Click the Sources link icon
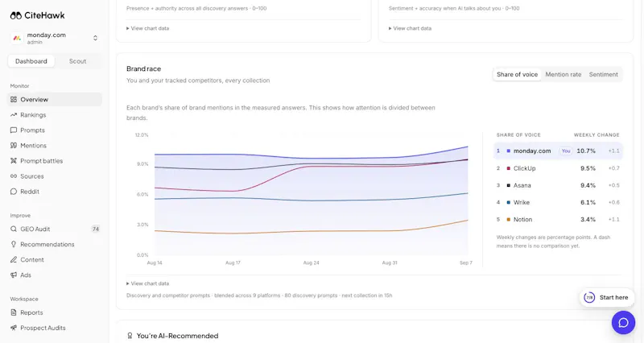The image size is (644, 343). click(x=14, y=176)
